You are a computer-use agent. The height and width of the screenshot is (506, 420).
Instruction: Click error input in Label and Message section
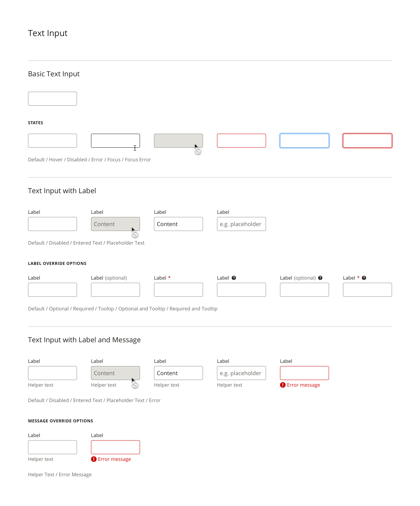point(304,373)
